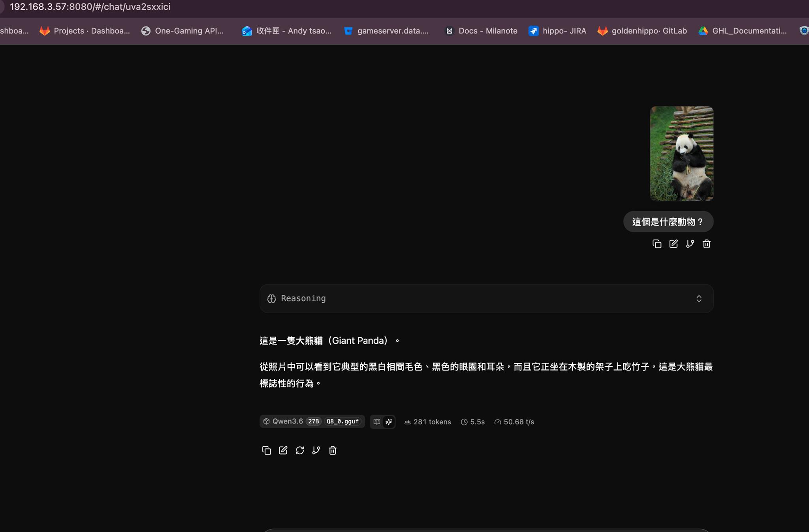Viewport: 809px width, 532px height.
Task: Copy the assistant's panda response
Action: pyautogui.click(x=267, y=450)
